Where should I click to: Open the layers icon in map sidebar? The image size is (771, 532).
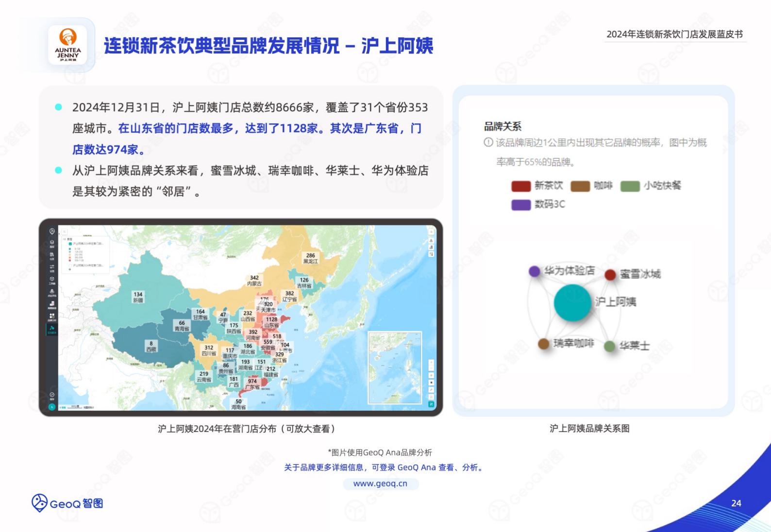click(x=52, y=243)
